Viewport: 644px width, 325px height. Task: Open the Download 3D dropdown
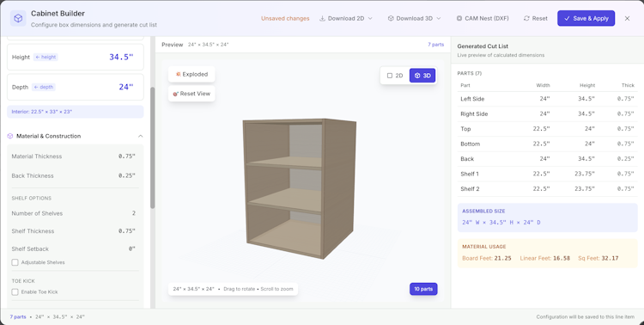tap(414, 19)
